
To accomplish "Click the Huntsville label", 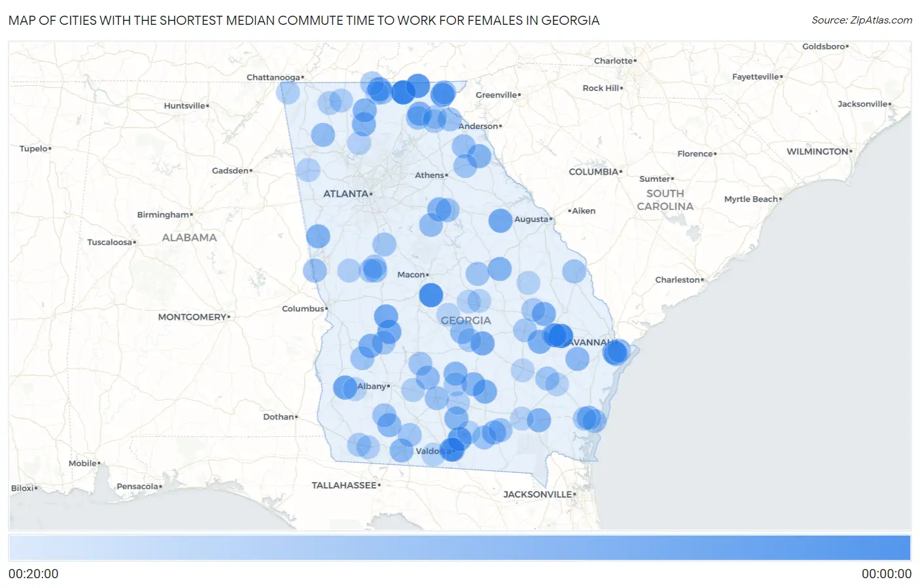I will 185,106.
